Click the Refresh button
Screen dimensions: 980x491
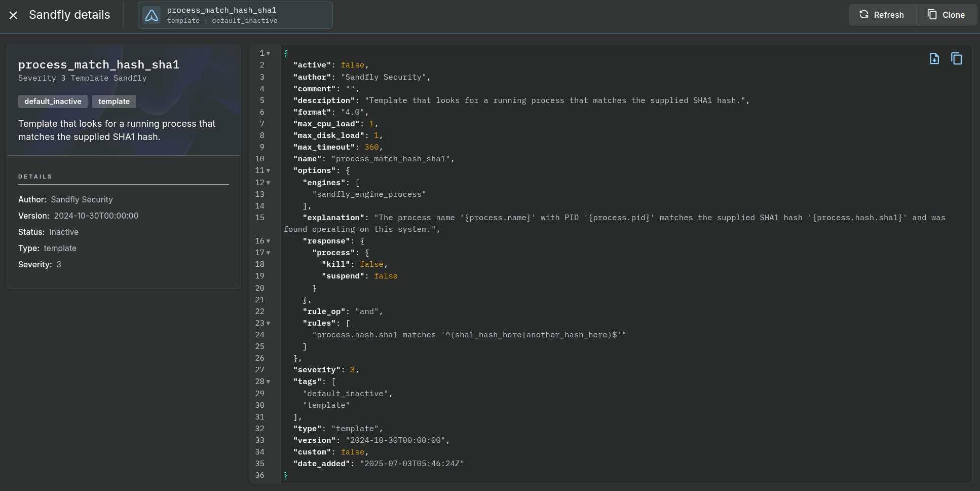click(882, 15)
